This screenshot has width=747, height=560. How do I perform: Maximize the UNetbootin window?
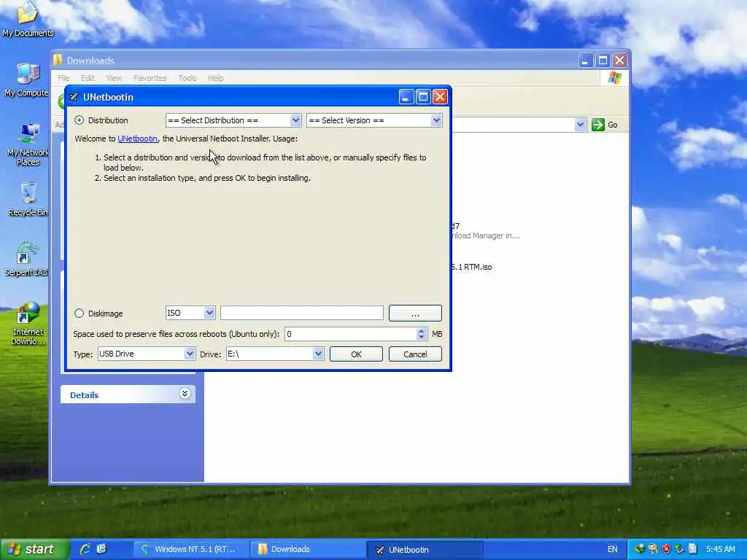tap(422, 97)
